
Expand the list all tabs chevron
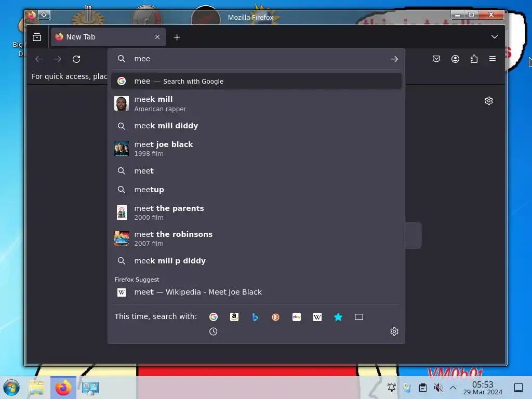coord(495,37)
